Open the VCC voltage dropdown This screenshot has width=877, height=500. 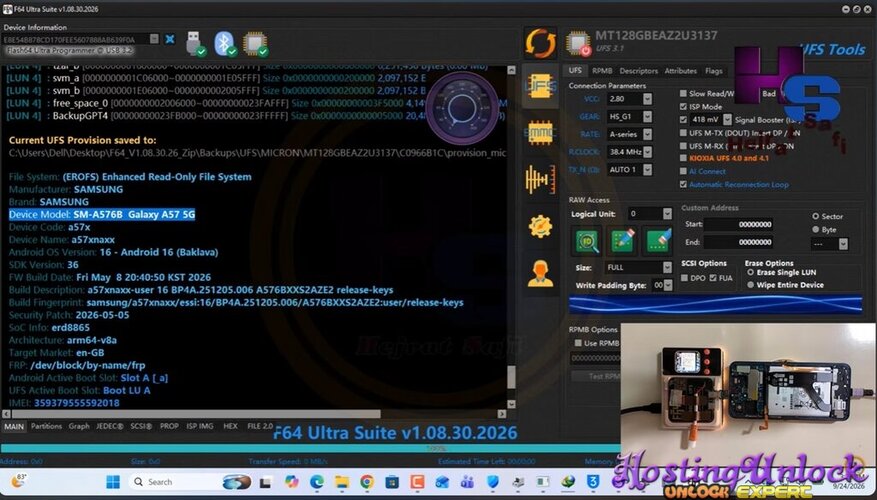[x=647, y=99]
